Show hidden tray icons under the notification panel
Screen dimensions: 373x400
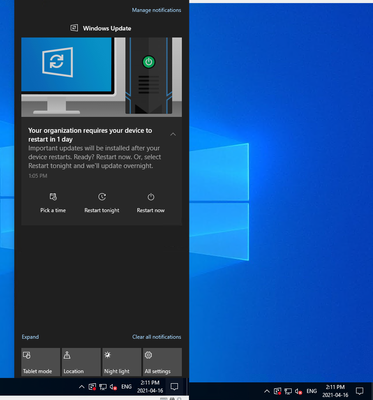[x=81, y=387]
